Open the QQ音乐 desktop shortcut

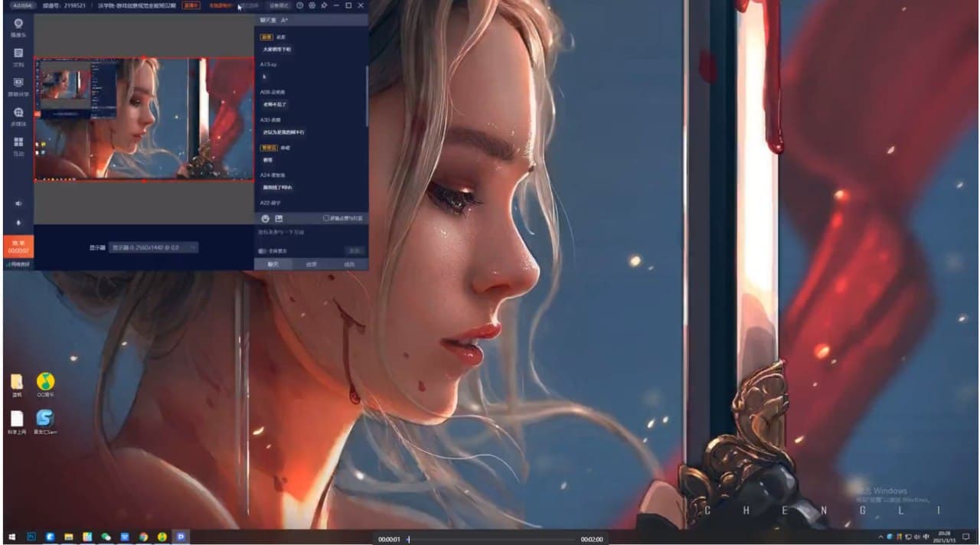tap(46, 386)
